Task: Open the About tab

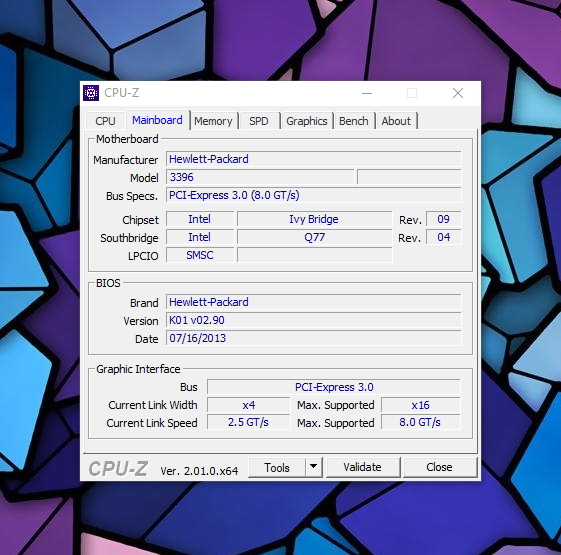Action: pyautogui.click(x=396, y=121)
